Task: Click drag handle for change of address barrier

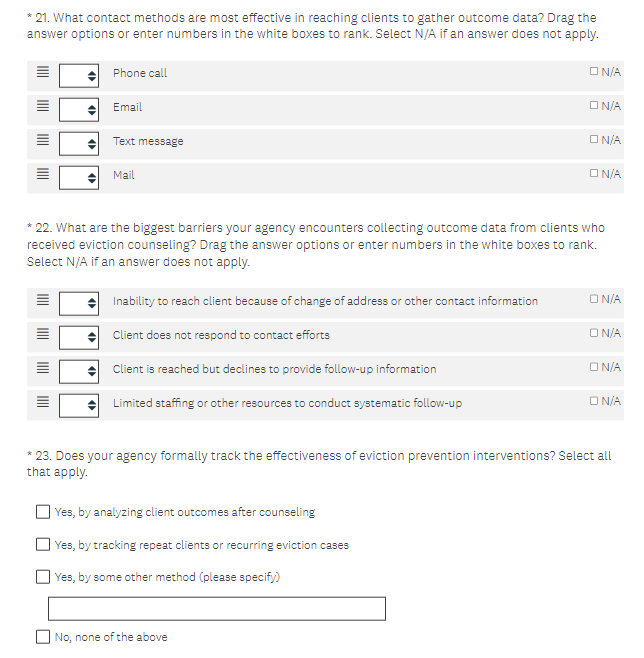Action: 43,302
